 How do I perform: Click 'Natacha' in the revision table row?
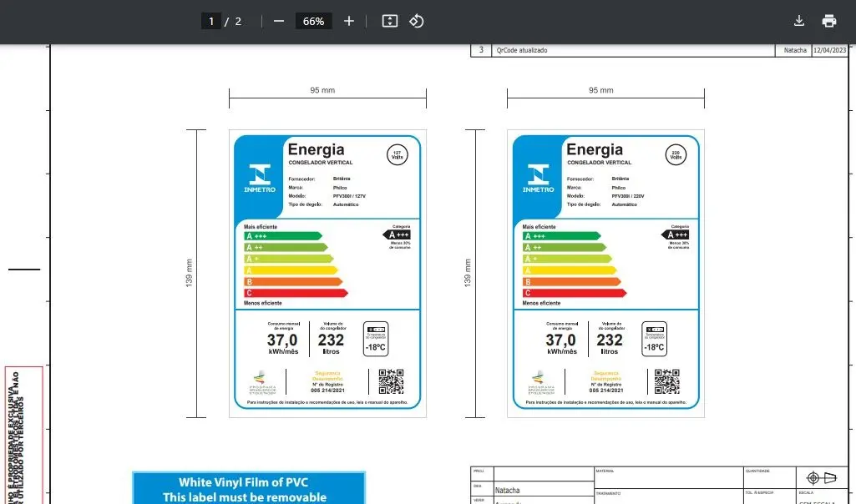[795, 50]
